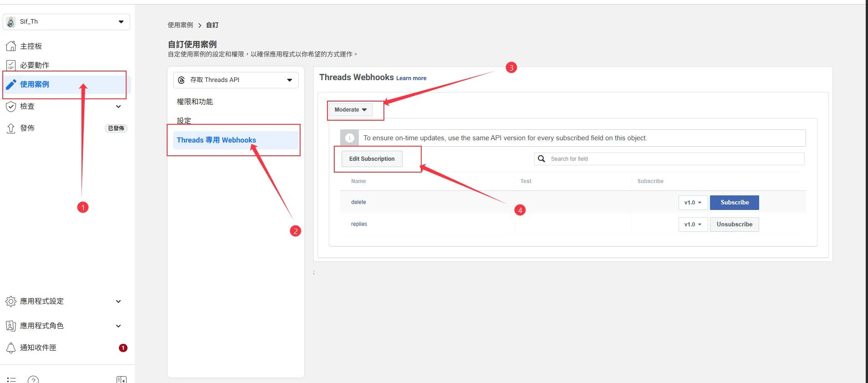Open the 發佈 publish page
The width and height of the screenshot is (868, 383).
coord(27,128)
